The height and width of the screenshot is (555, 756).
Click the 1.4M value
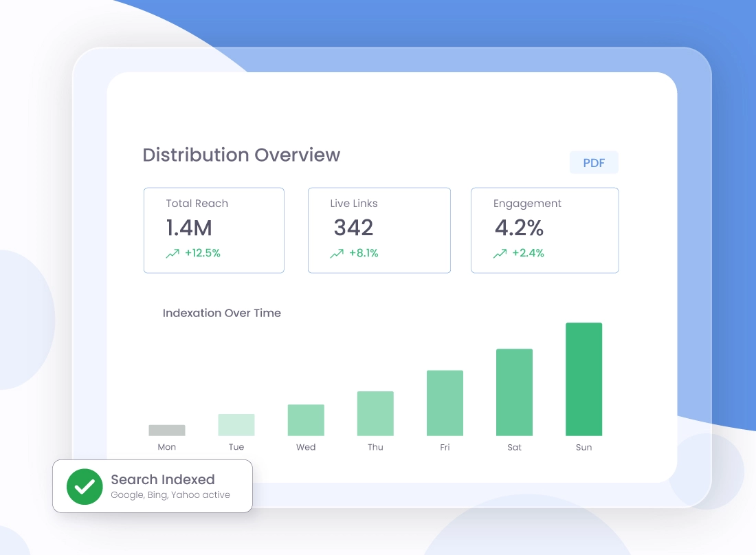pyautogui.click(x=189, y=228)
